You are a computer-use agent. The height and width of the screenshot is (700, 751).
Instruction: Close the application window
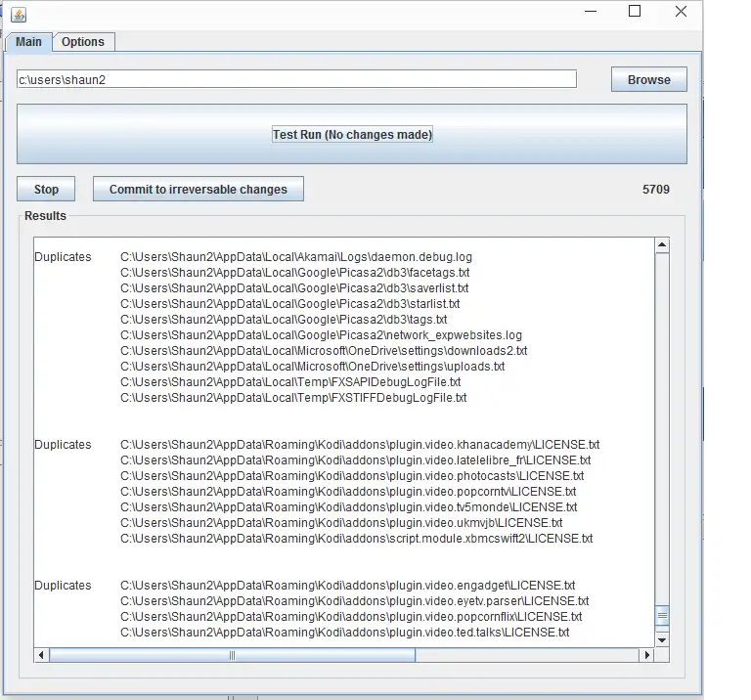(x=681, y=11)
